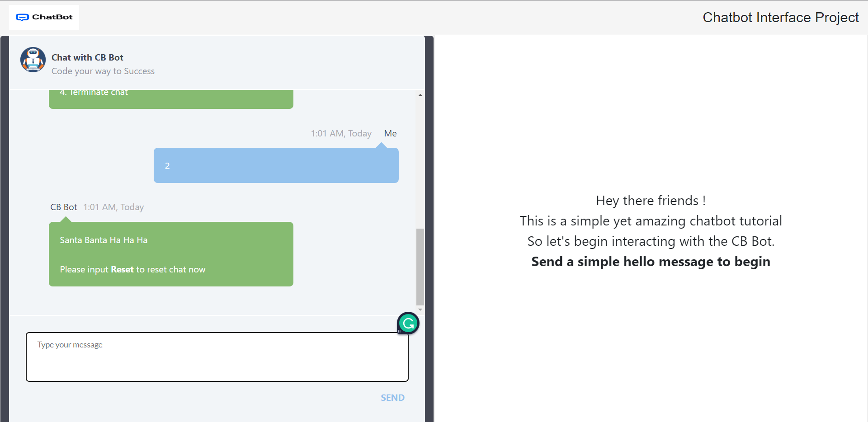Viewport: 868px width, 422px height.
Task: Focus the Type your message input box
Action: pos(217,356)
